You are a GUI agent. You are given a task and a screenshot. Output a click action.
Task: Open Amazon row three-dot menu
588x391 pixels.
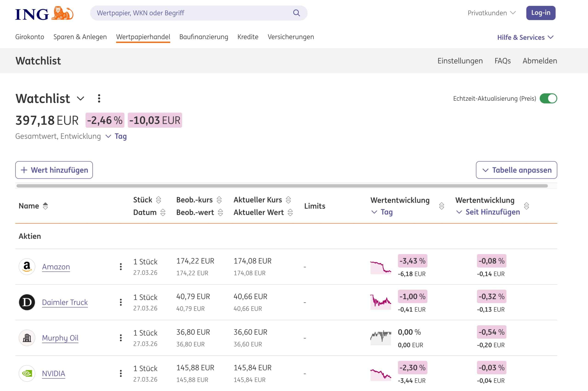pos(121,267)
